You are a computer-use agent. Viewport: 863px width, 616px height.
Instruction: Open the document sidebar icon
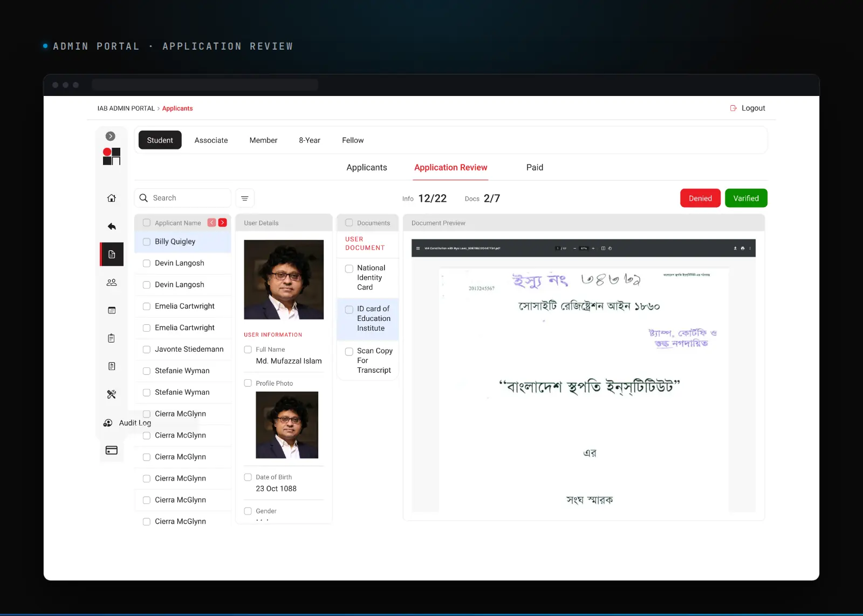pos(112,255)
